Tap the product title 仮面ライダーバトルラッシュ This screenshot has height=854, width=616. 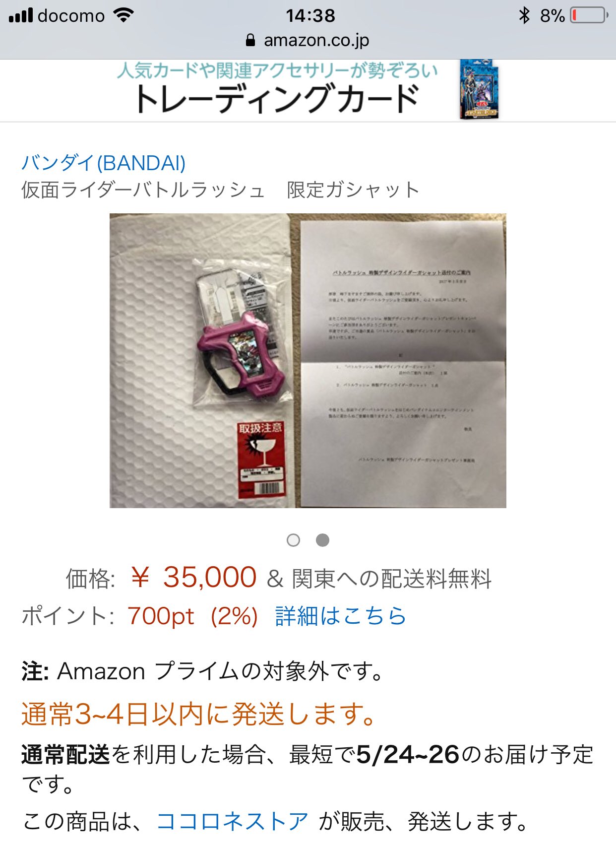(x=143, y=190)
